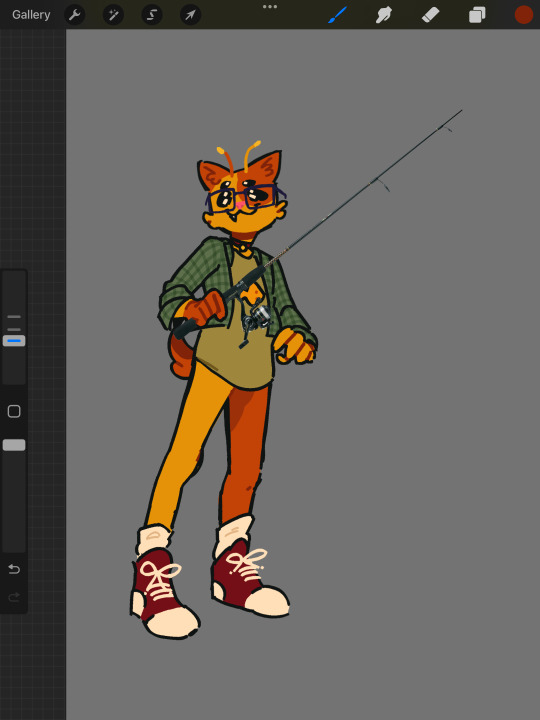The image size is (540, 720).
Task: Select the Eraser tool
Action: [430, 15]
